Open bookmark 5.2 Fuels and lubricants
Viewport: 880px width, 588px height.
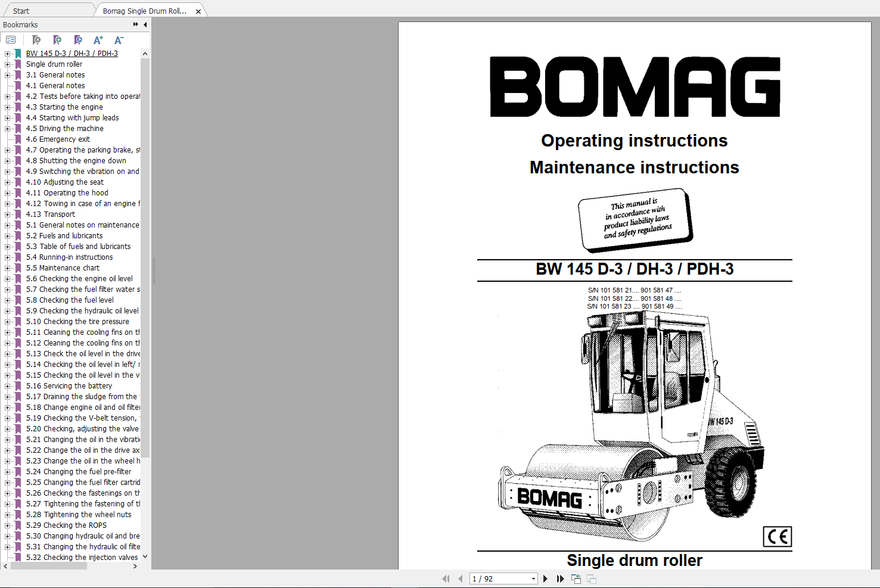click(x=64, y=236)
